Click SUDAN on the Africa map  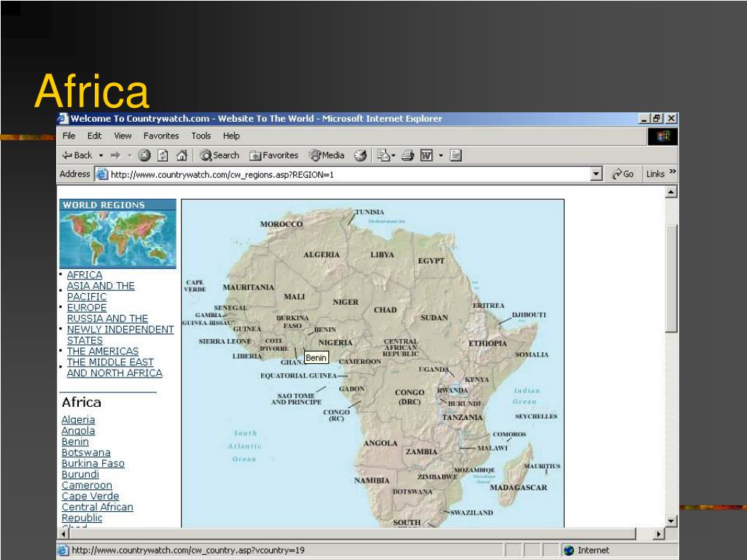pos(434,317)
